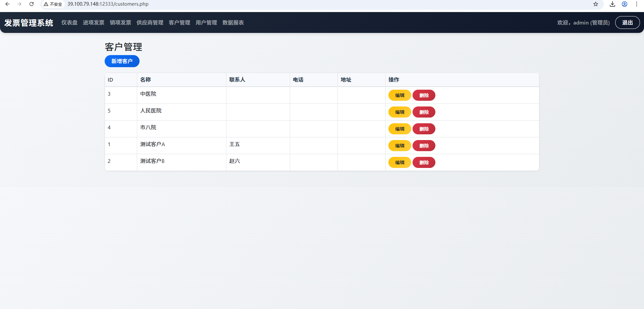Open browser downloads icon
Viewport: 644px width, 309px height.
pos(612,4)
